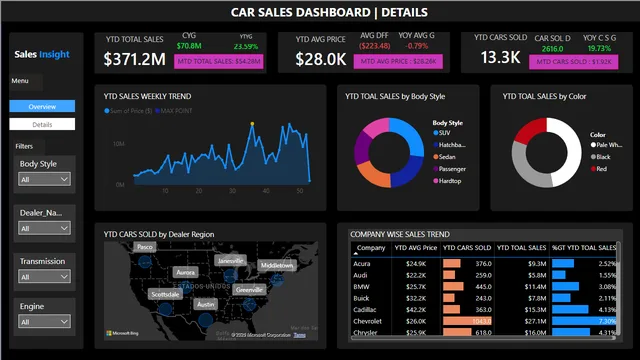Select the Hatchback legend marker
The width and height of the screenshot is (640, 360).
(x=436, y=144)
